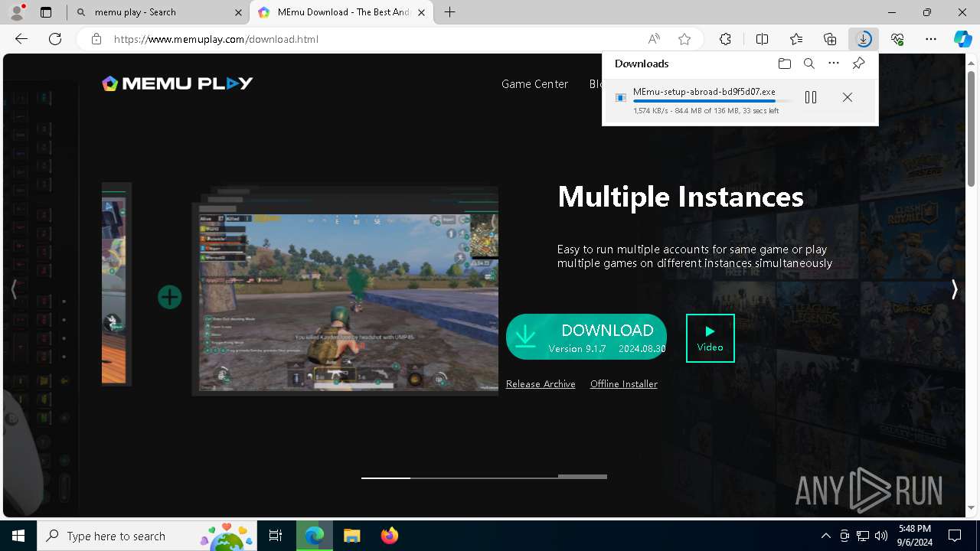Open Browser essentials heart icon
This screenshot has height=551, width=980.
tap(897, 39)
